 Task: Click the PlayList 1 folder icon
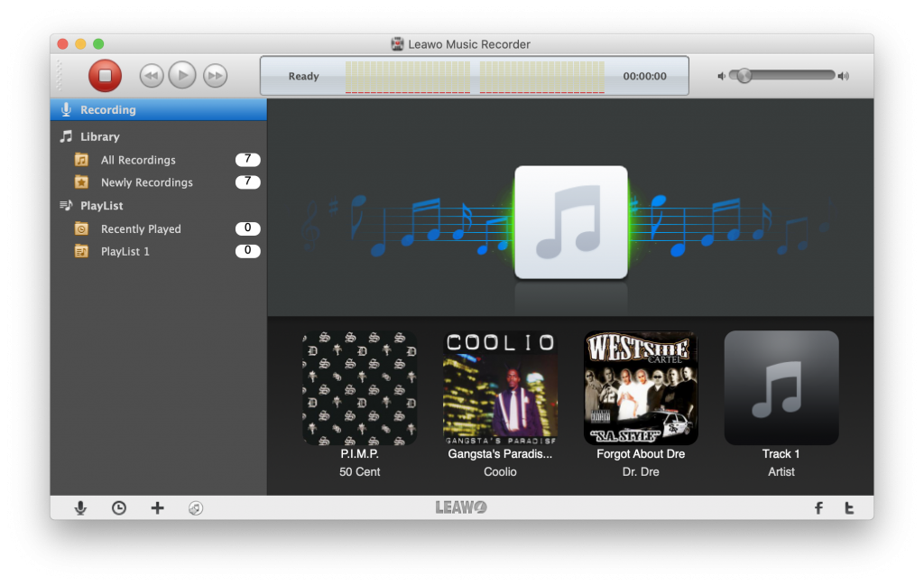click(x=81, y=251)
